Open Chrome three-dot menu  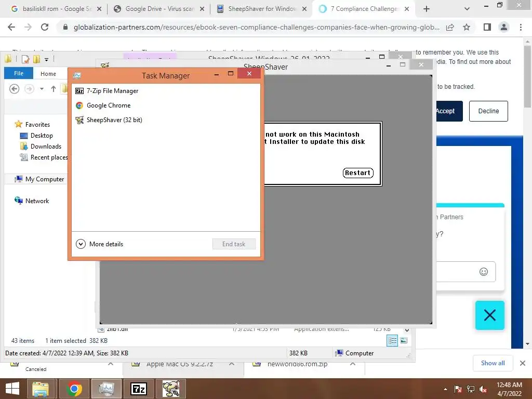pos(521,27)
